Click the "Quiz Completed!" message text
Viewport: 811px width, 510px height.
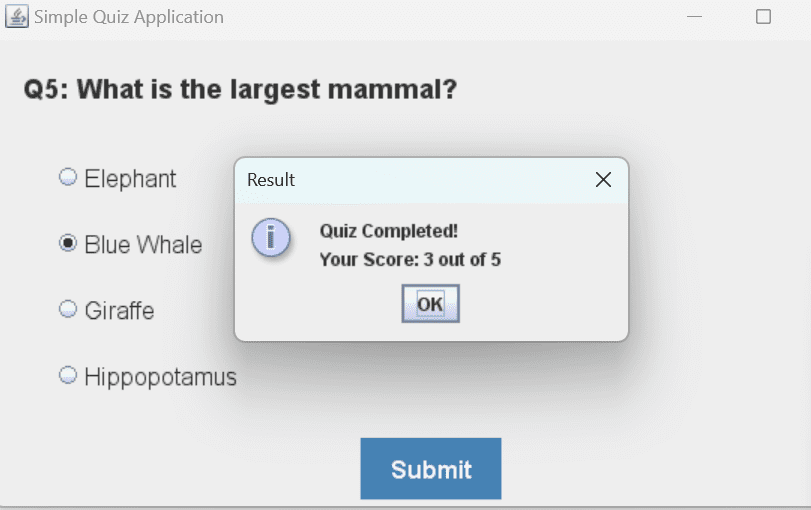click(x=389, y=231)
